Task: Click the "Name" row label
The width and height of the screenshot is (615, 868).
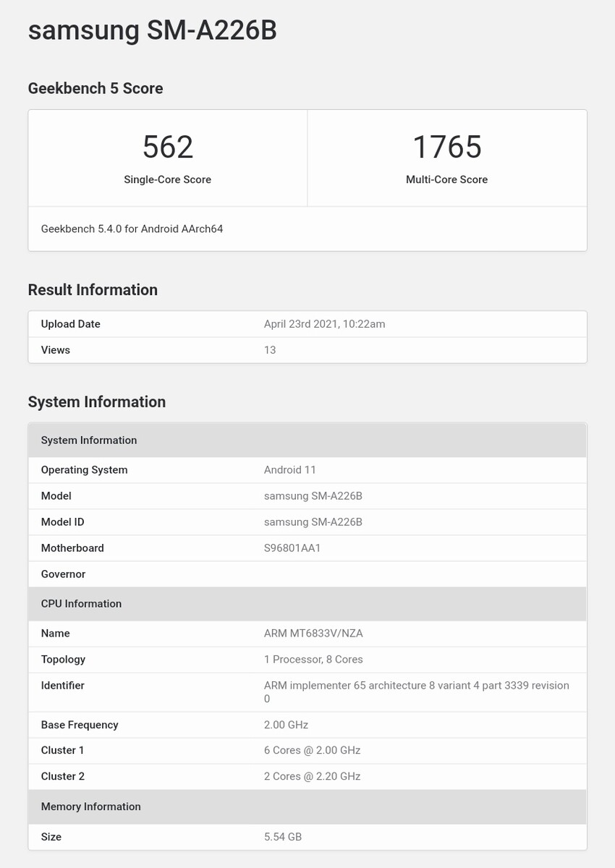Action: 56,634
